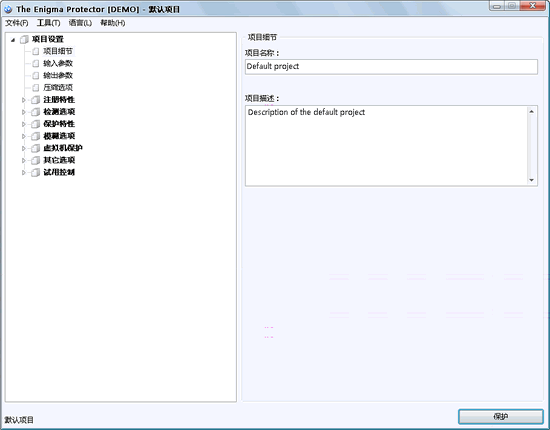Select the 输入参数 tree label
550x430 pixels.
(x=58, y=63)
